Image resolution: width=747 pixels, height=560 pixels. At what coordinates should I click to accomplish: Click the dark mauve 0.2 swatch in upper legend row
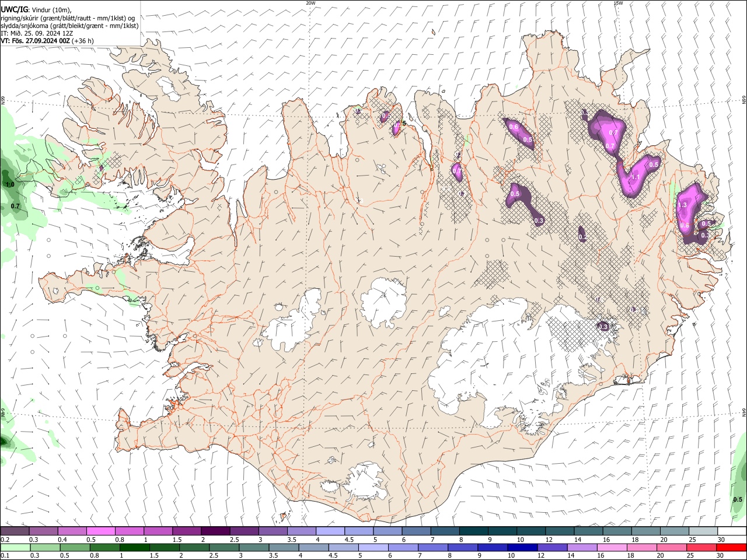[x=15, y=531]
